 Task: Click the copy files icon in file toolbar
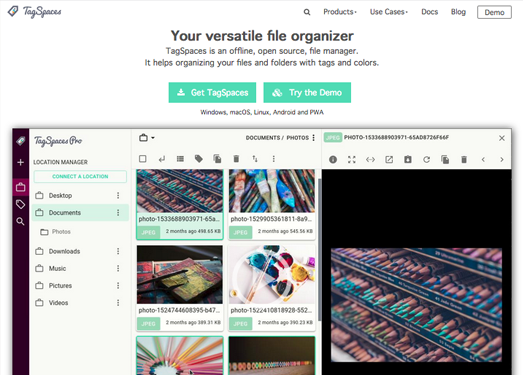point(217,159)
